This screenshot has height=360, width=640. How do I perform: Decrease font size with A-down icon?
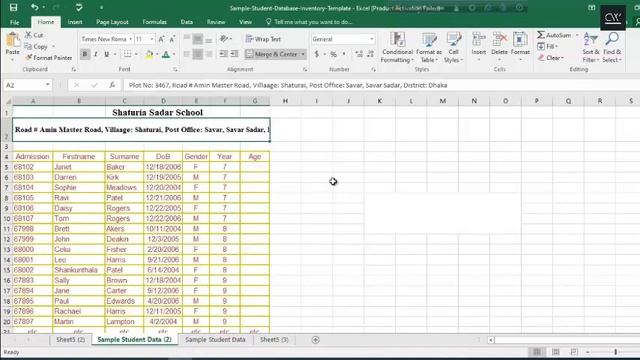(x=172, y=39)
